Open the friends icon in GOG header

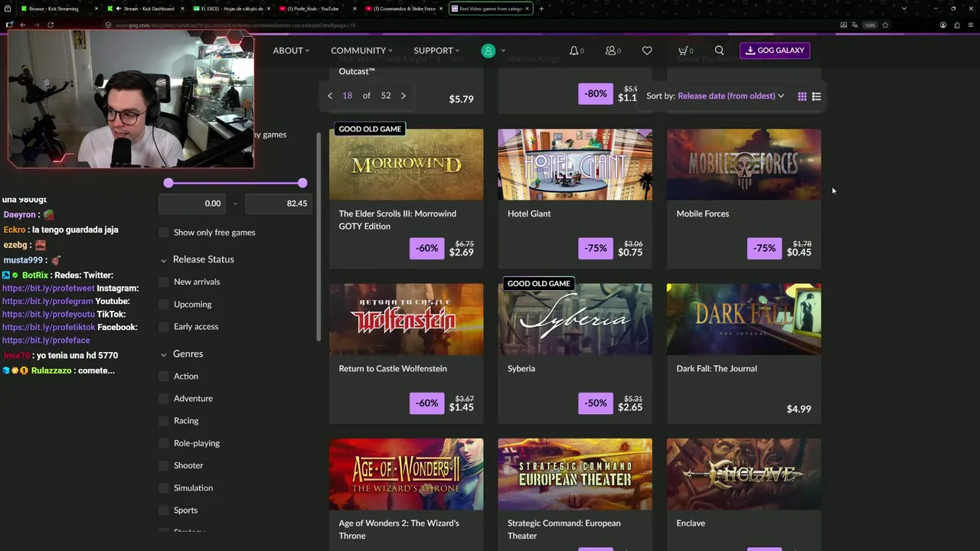611,51
